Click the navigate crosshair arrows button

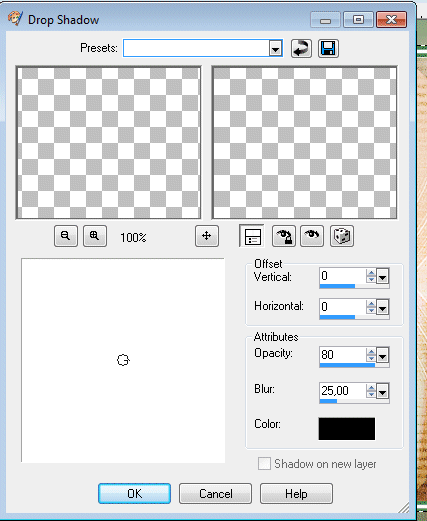pyautogui.click(x=207, y=236)
